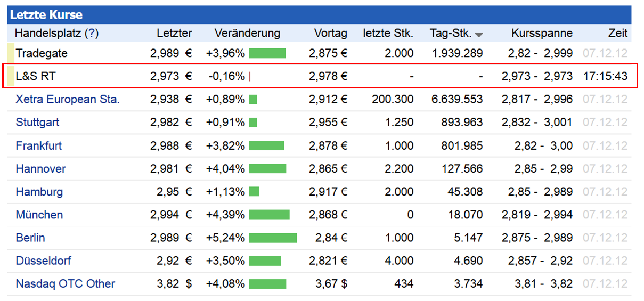Click the Vortag column header
The width and height of the screenshot is (644, 301).
(x=330, y=33)
